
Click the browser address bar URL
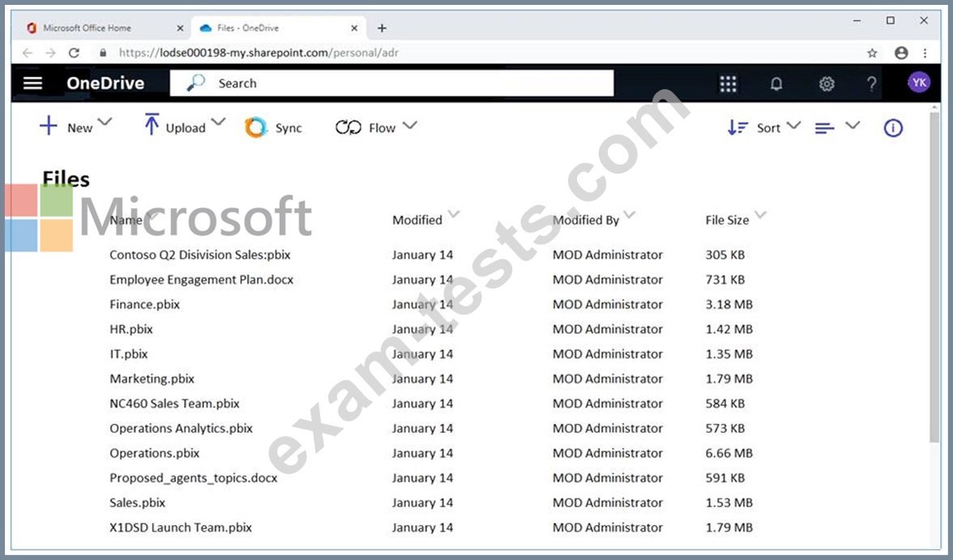(x=259, y=53)
